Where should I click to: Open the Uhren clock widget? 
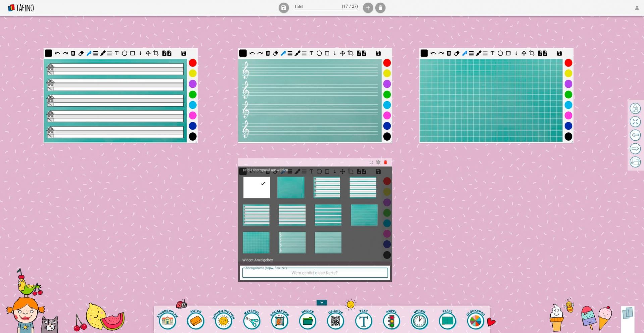click(420, 321)
